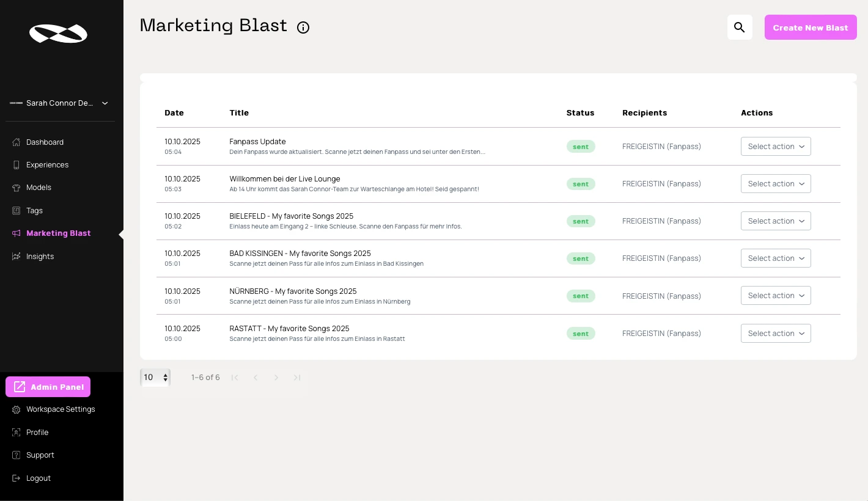Open Select action for RASTATT blast row

point(776,333)
